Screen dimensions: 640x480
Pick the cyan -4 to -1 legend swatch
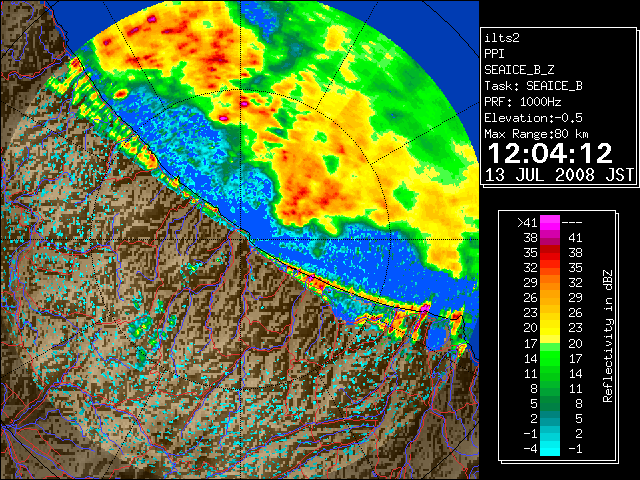pos(550,449)
